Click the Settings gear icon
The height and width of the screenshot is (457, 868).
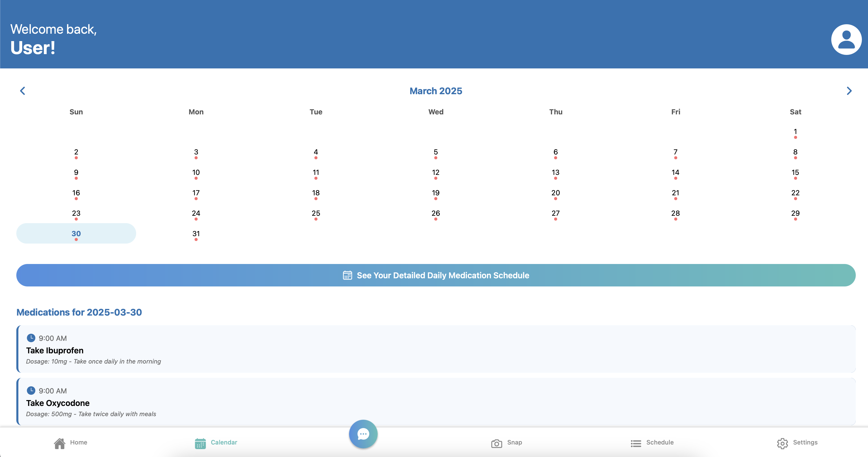782,443
